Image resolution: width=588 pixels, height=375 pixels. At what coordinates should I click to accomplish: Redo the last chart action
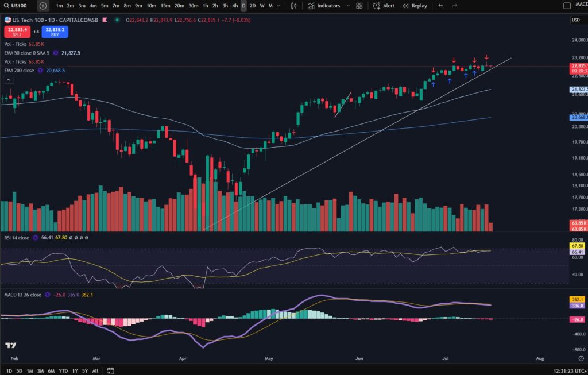click(x=455, y=6)
